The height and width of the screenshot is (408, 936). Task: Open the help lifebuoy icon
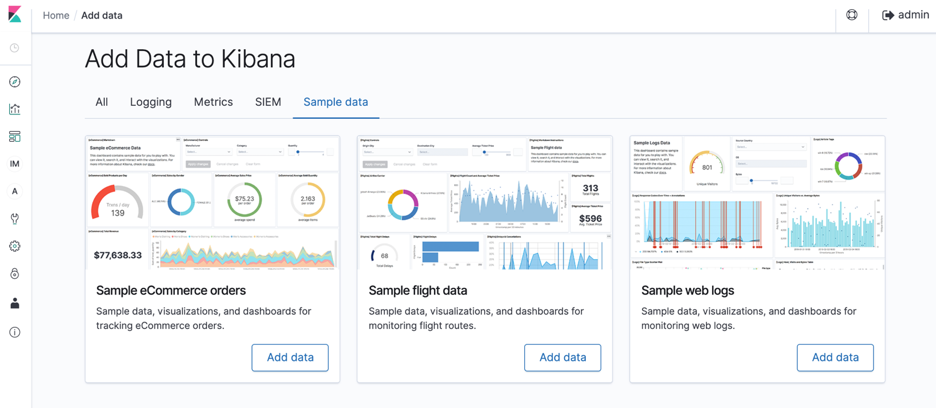pos(852,15)
